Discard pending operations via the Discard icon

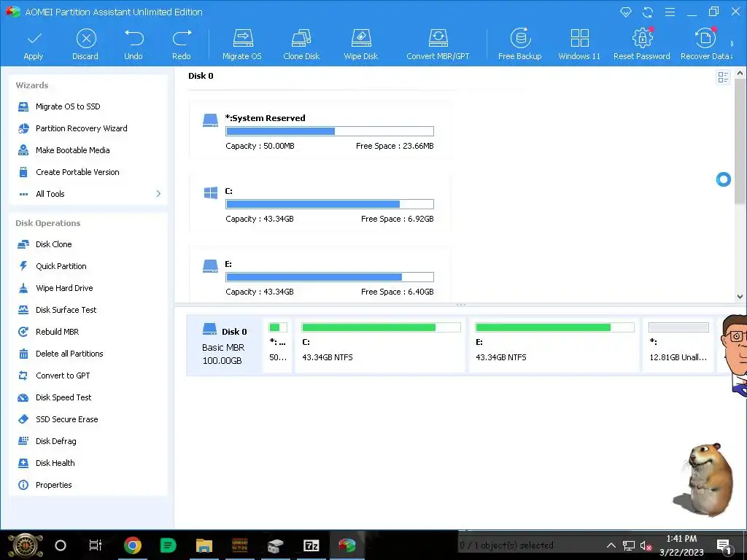(86, 45)
